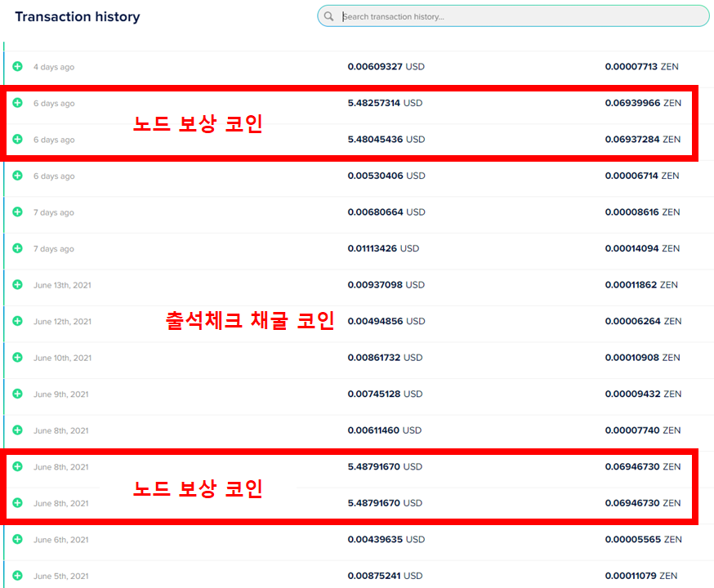Select the 'June 9th, 2021' date
Screen dimensions: 714x588
point(61,394)
